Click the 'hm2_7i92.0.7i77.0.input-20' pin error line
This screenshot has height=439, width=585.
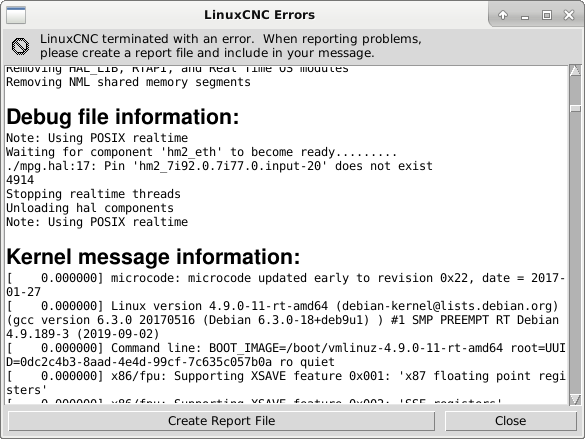(x=219, y=166)
